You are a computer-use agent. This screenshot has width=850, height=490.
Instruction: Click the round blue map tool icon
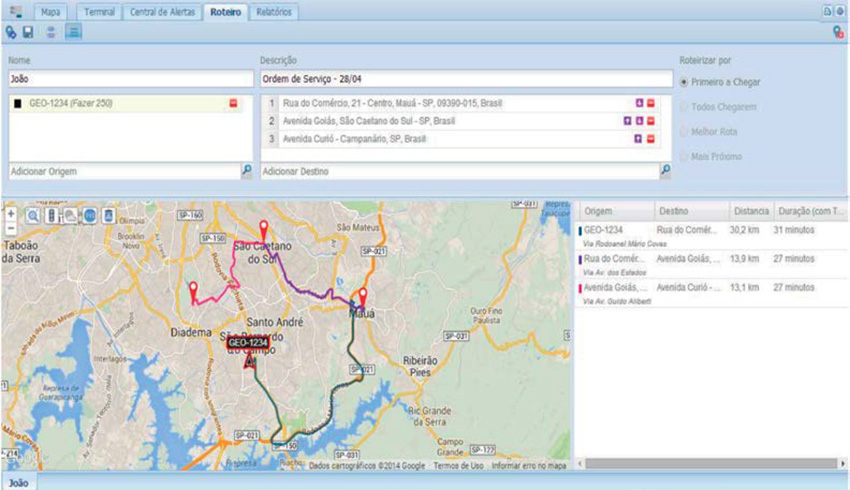click(90, 216)
